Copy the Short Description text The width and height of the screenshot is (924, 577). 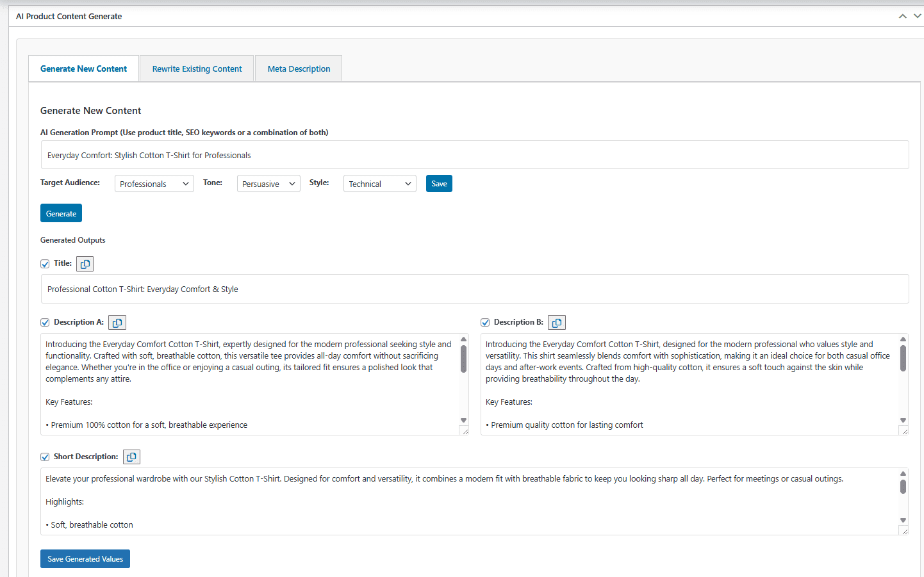click(131, 457)
